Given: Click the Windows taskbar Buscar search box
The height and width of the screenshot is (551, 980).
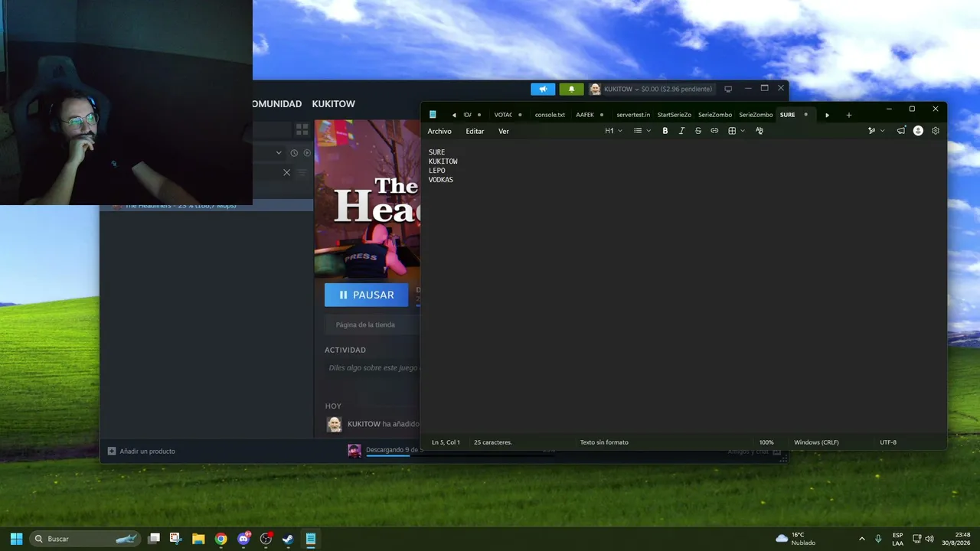Looking at the screenshot, I should (86, 539).
